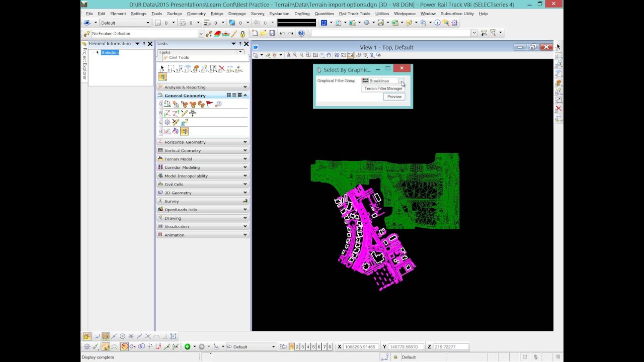Click the Terrain Filter Manager button

pyautogui.click(x=383, y=88)
